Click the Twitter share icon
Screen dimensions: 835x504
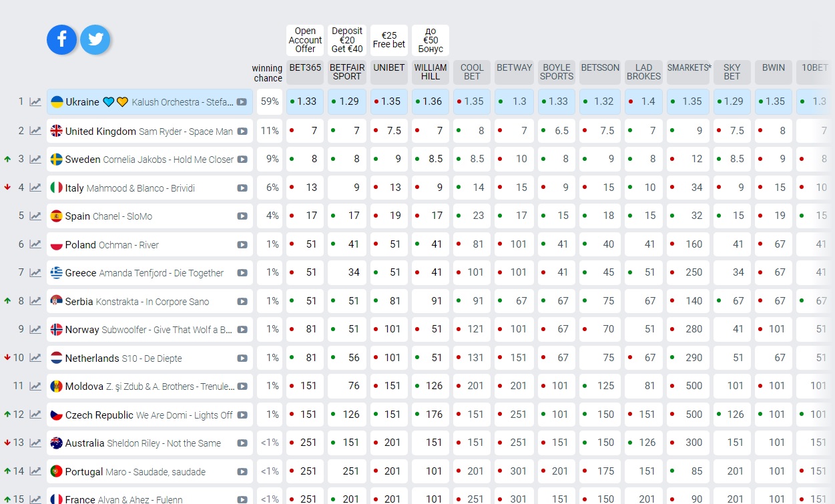coord(95,40)
